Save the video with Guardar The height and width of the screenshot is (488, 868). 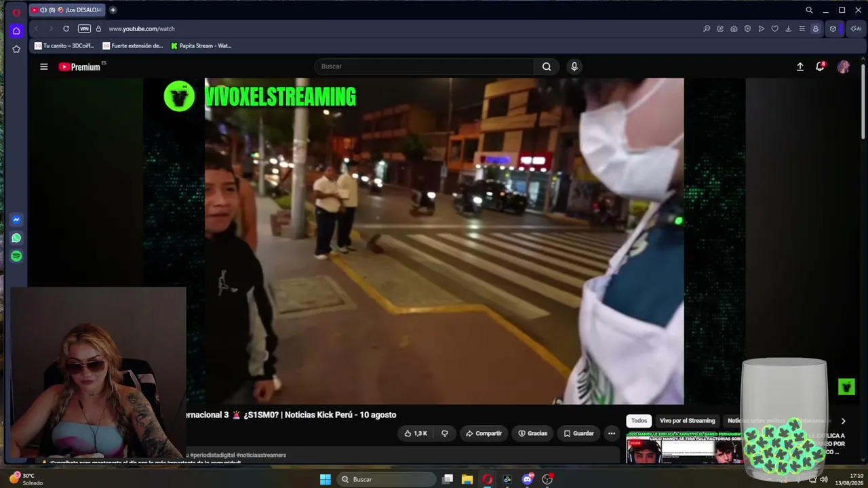pos(579,433)
